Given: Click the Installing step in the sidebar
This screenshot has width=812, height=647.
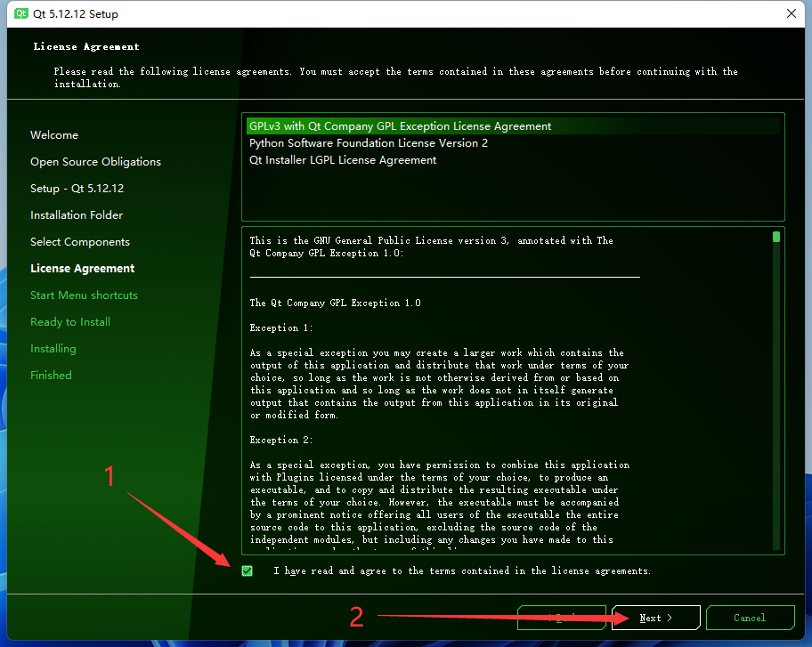Looking at the screenshot, I should point(53,348).
